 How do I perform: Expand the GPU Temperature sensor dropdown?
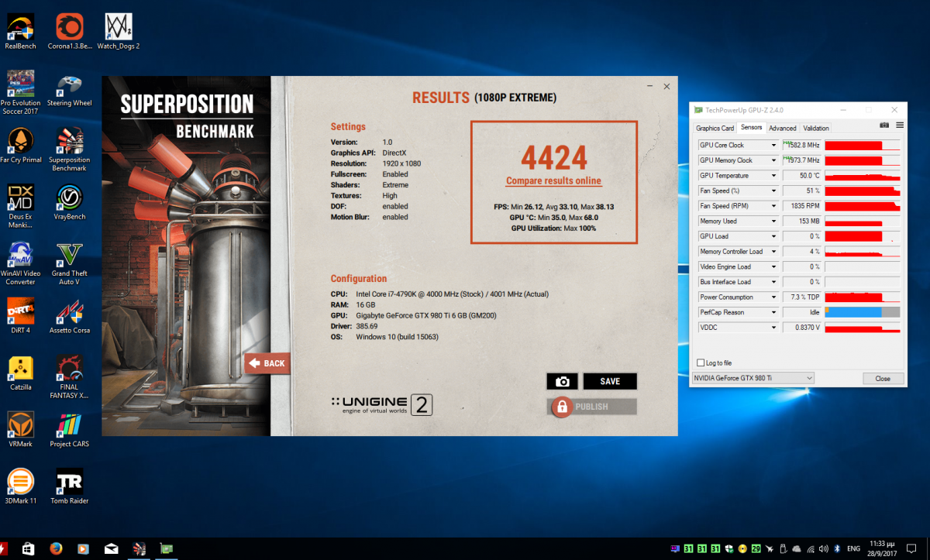point(773,175)
